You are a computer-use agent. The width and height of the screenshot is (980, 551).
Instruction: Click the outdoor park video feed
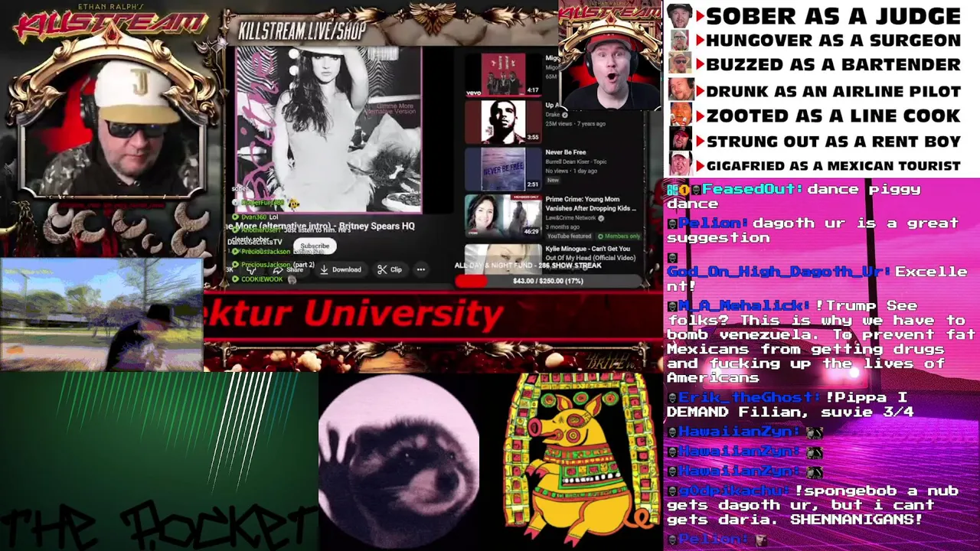coord(102,315)
